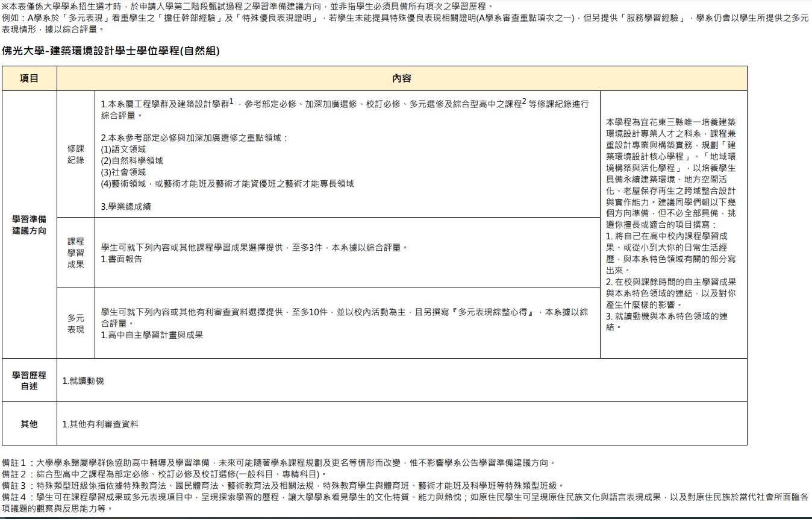Screen dimensions: 812x519
Task: Click the sentence mentioning 至多10件
Action: click(345, 317)
